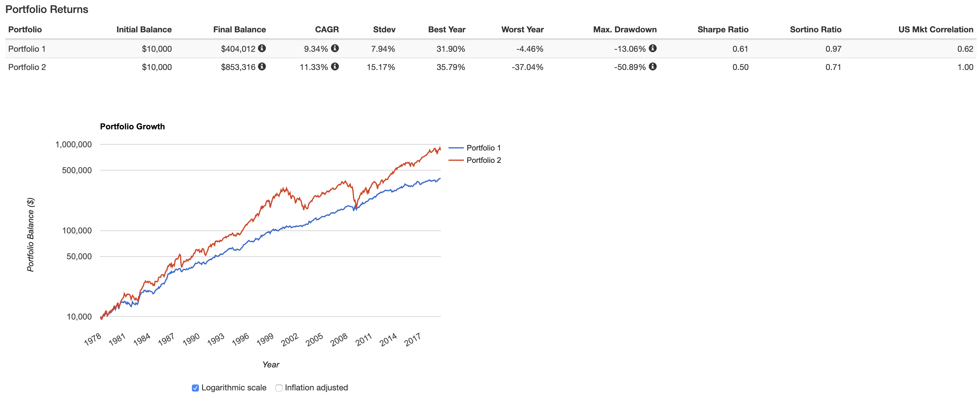980x398 pixels.
Task: Click the Sharpe Ratio column header
Action: point(722,30)
